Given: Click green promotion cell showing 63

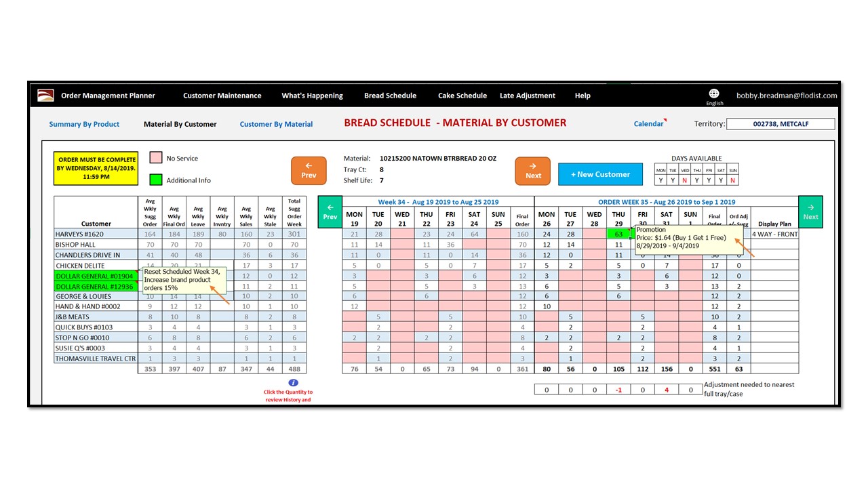Looking at the screenshot, I should point(618,235).
